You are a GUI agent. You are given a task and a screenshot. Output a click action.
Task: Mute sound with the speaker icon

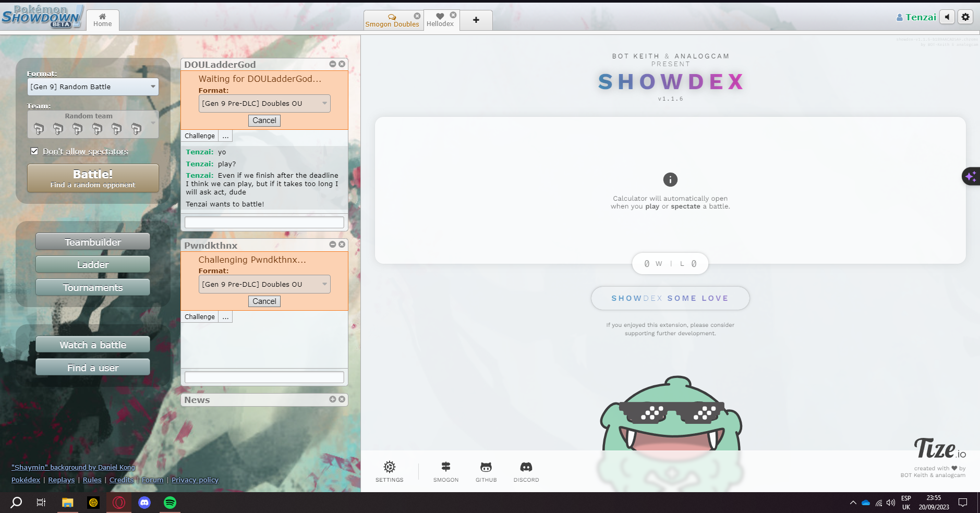pyautogui.click(x=947, y=17)
